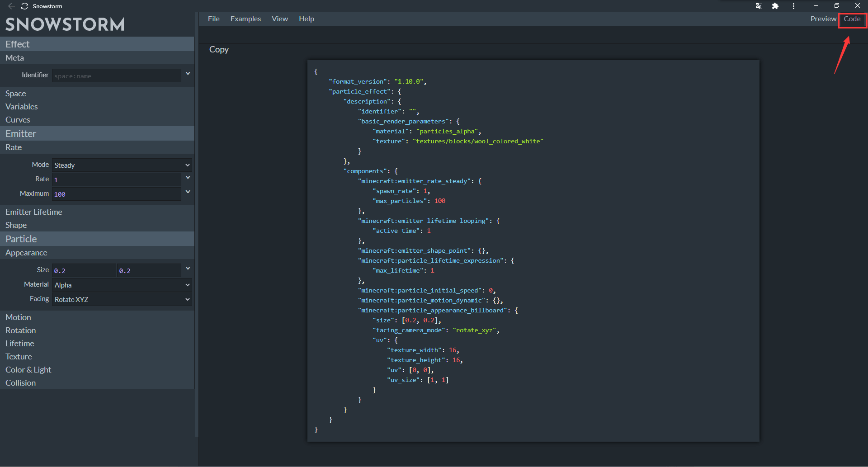This screenshot has height=467, width=868.
Task: Click the Identifier input field
Action: pos(116,76)
